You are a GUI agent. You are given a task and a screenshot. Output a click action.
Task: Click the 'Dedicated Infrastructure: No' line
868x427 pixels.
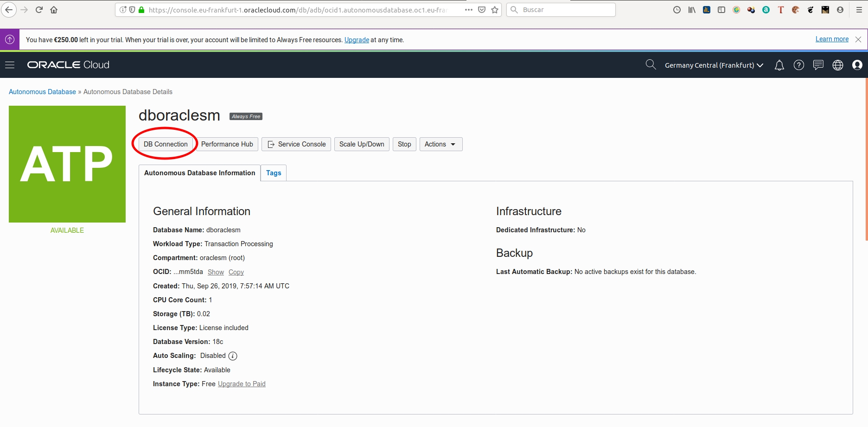coord(541,230)
